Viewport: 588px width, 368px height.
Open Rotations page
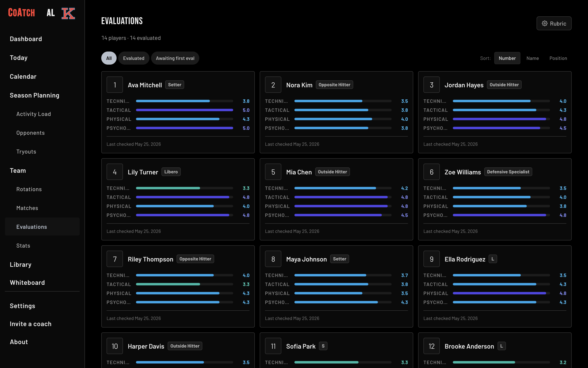click(42, 189)
